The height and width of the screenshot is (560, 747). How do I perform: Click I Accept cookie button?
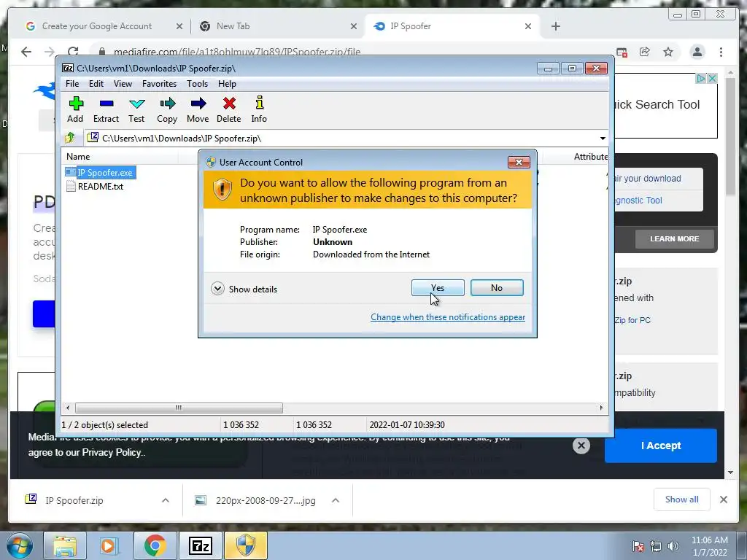coord(661,446)
